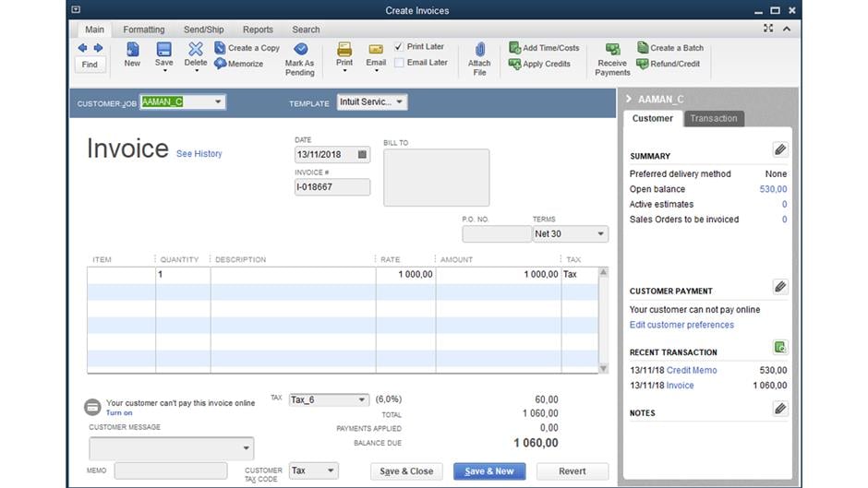Open the Add Time/Costs tool
868x488 pixels.
[x=515, y=48]
